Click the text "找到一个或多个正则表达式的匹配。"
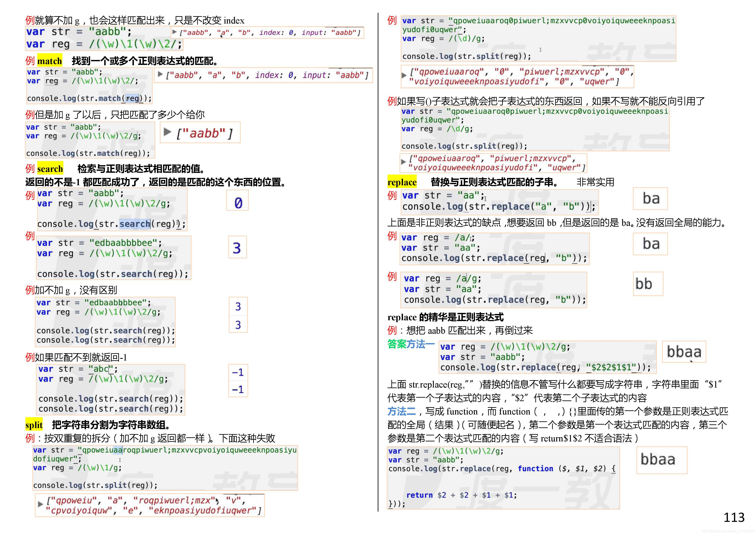 pyautogui.click(x=145, y=61)
